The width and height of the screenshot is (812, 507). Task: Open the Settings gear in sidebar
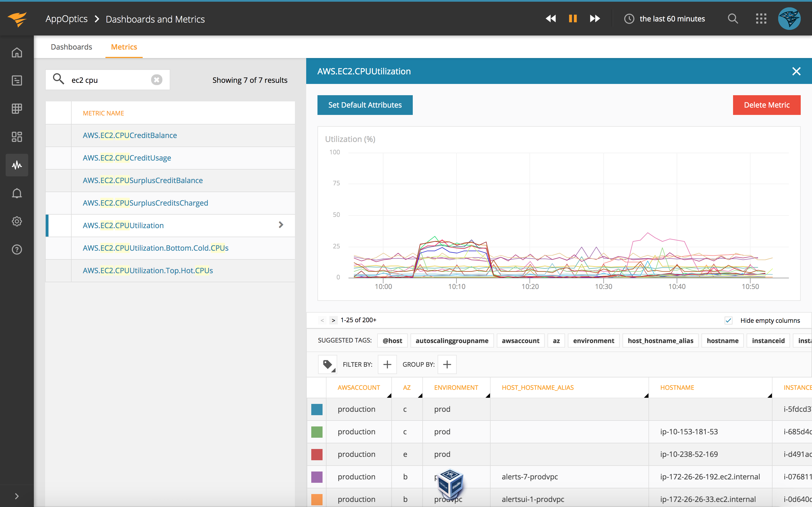click(x=17, y=221)
